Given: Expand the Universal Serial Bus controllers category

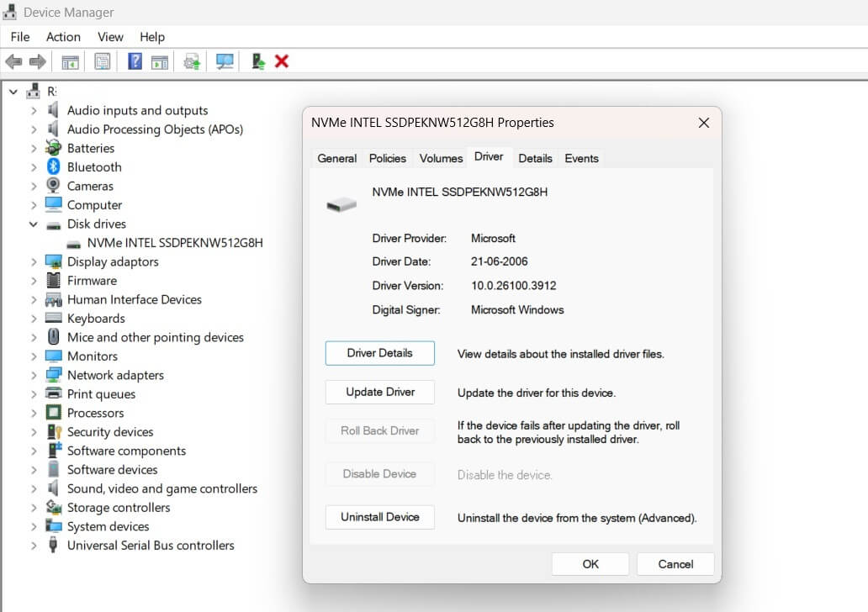Looking at the screenshot, I should (33, 545).
